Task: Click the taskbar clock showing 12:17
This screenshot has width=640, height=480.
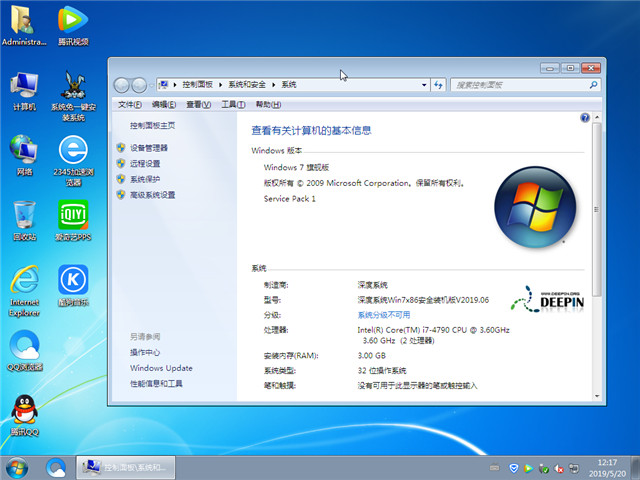Action: pyautogui.click(x=607, y=468)
